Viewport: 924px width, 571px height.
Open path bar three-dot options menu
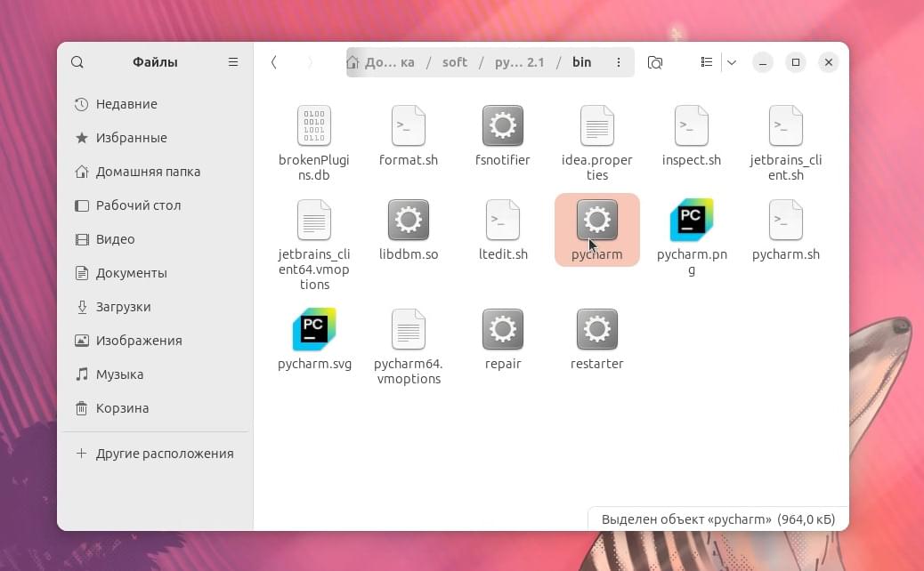click(x=618, y=62)
